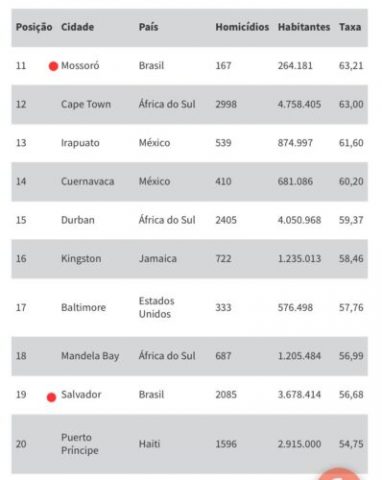Click the Estados Unidos country cell
The width and height of the screenshot is (382, 480).
pos(156,307)
